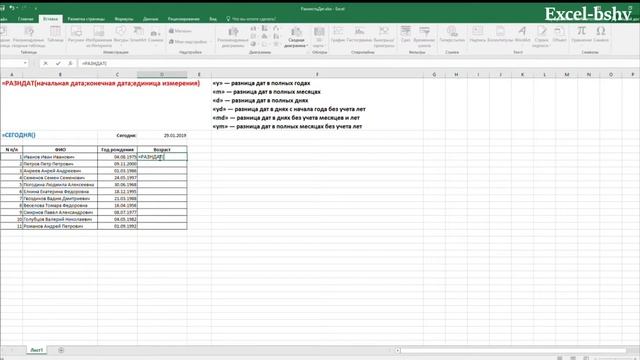
Task: Click the Tell me search box
Action: point(251,19)
